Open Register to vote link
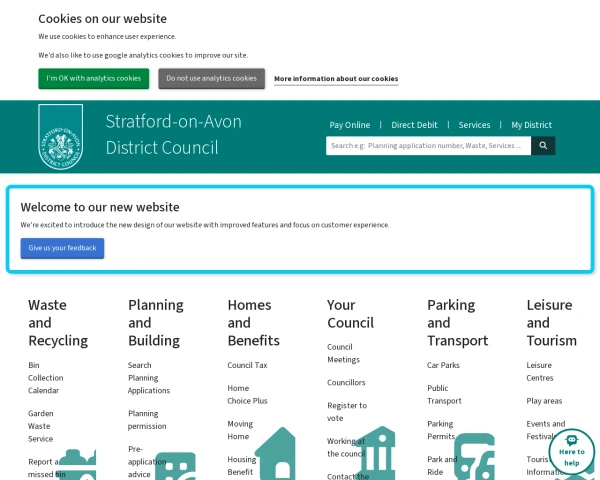The width and height of the screenshot is (600, 480). [x=347, y=412]
